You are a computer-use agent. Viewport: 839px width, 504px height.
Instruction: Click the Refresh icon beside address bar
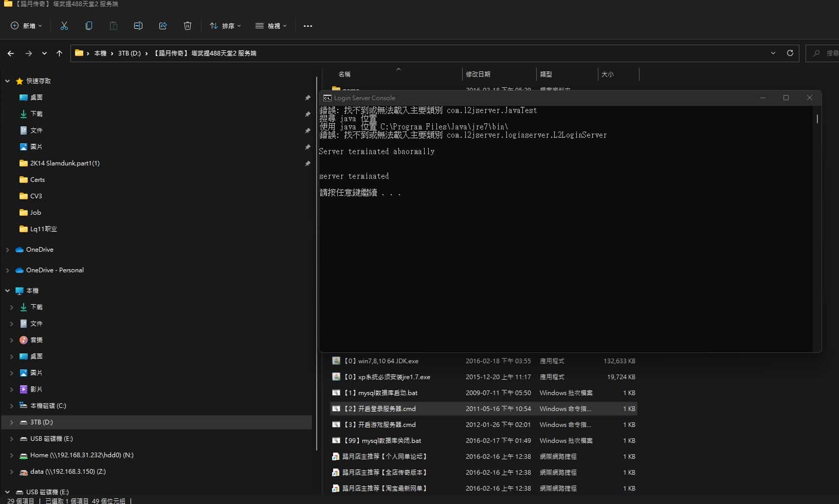point(790,53)
